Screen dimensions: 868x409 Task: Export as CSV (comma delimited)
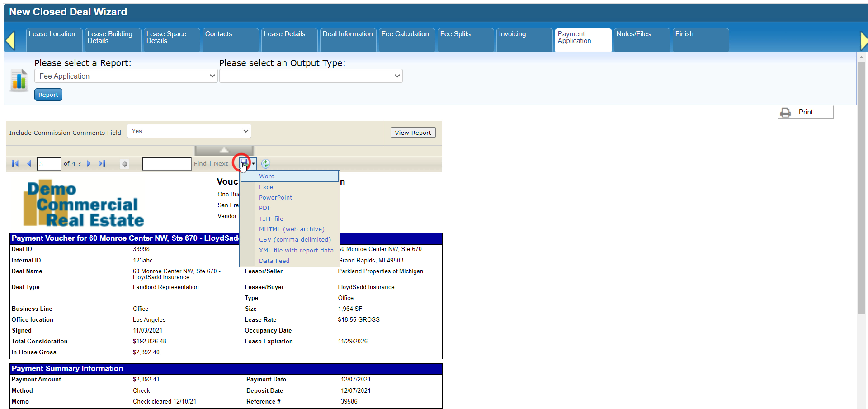click(x=295, y=240)
